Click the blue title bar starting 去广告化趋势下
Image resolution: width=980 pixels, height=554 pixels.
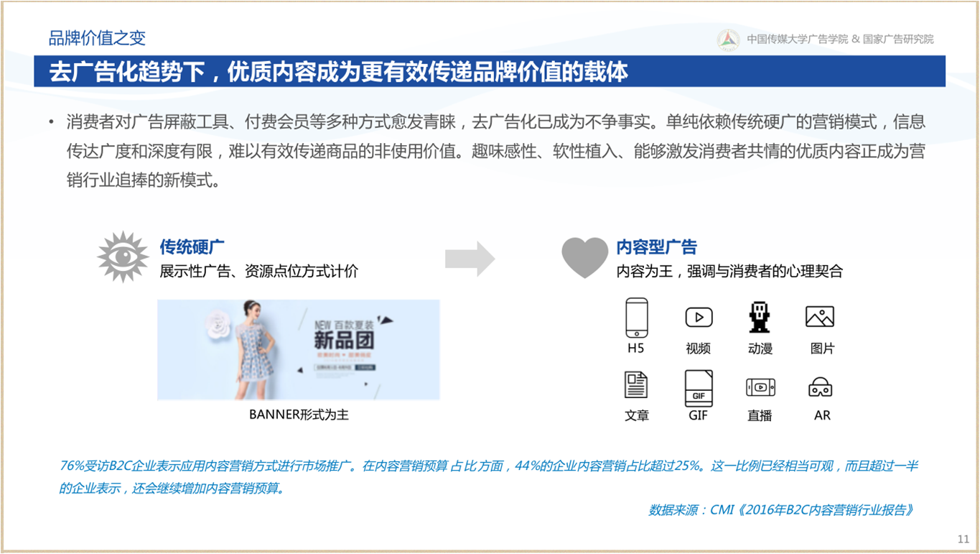coord(490,71)
